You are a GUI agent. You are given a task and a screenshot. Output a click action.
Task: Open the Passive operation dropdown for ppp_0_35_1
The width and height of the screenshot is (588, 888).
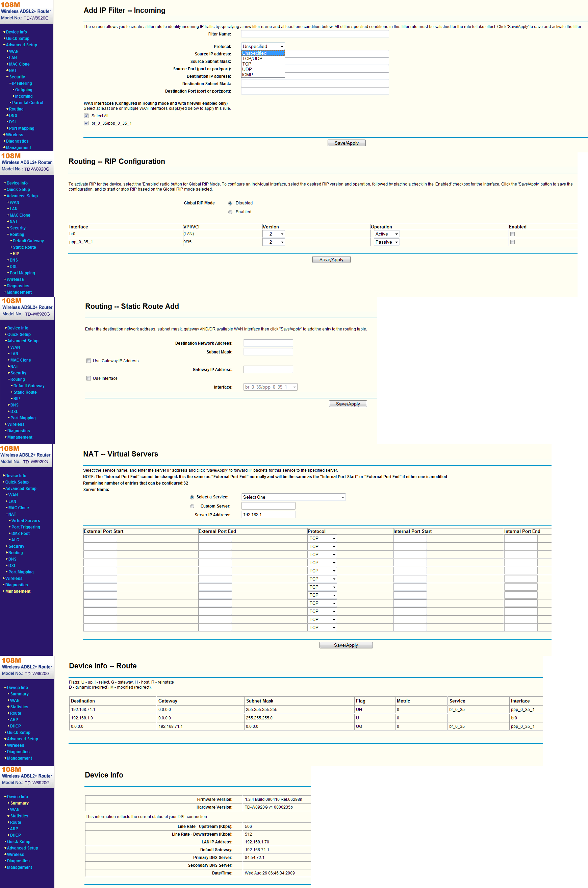pyautogui.click(x=386, y=242)
